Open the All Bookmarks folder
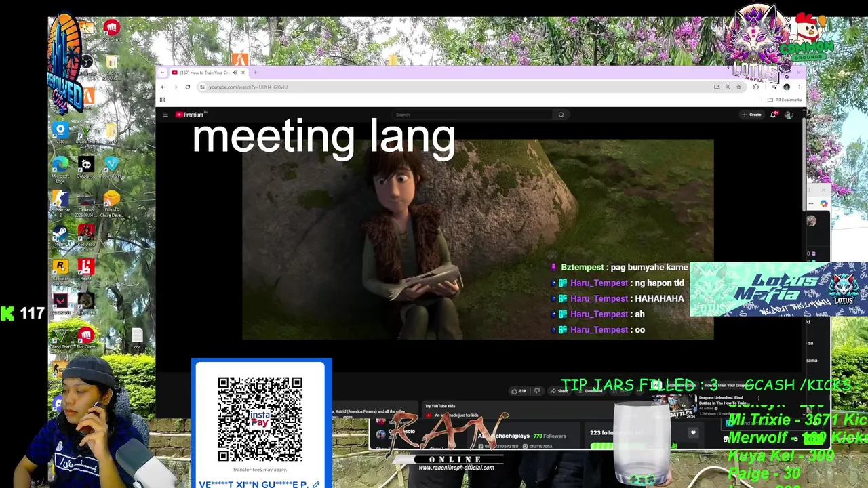Viewport: 868px width, 488px height. click(x=785, y=100)
